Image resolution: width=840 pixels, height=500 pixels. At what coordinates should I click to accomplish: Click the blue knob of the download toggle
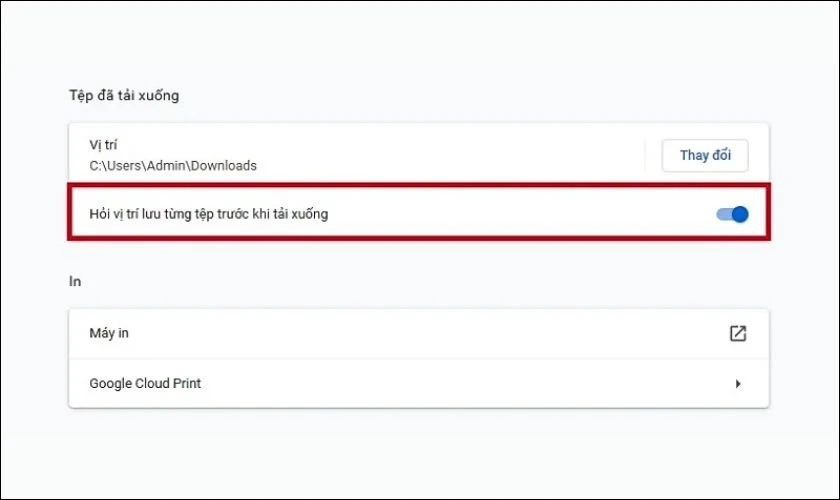point(740,214)
